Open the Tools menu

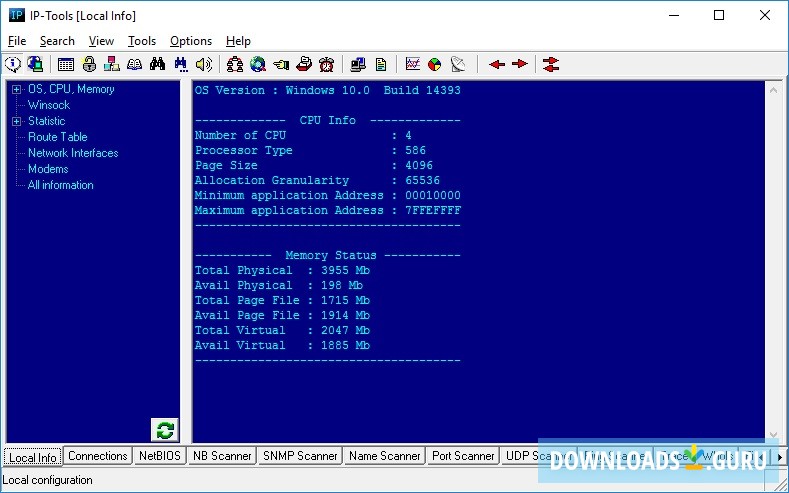[142, 41]
